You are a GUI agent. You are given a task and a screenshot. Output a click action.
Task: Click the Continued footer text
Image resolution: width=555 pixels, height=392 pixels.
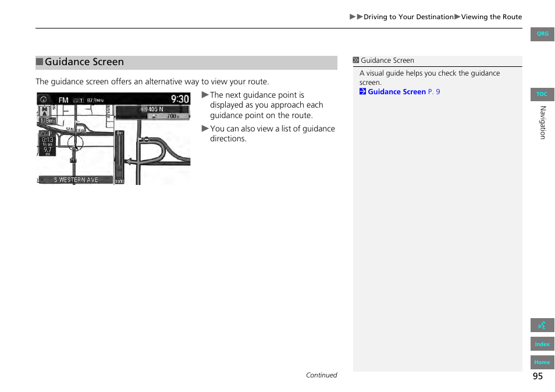point(321,375)
